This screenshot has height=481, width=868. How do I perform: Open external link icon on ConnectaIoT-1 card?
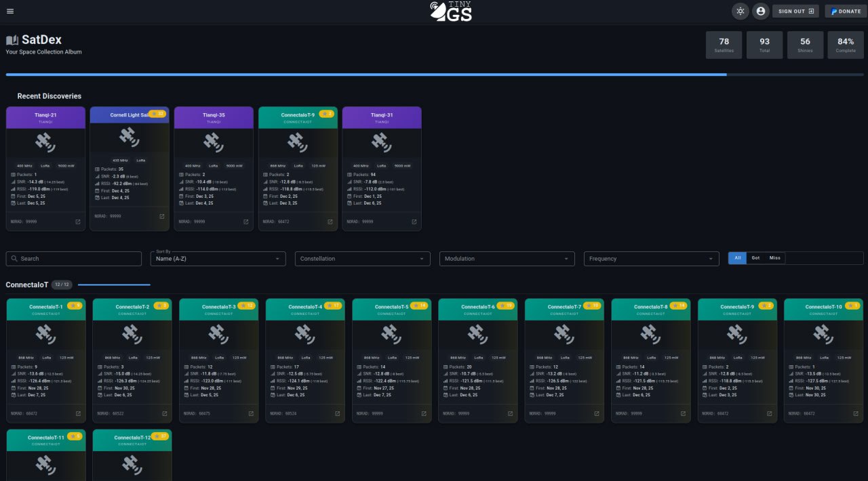pos(78,413)
